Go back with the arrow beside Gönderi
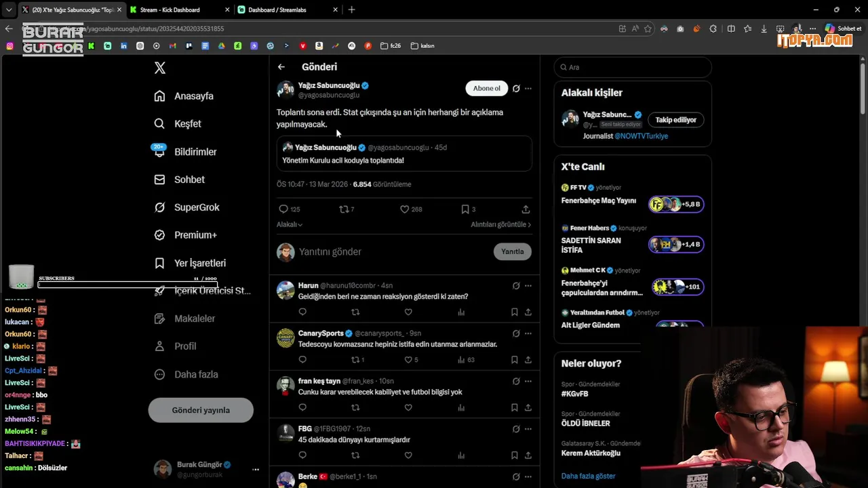This screenshot has height=488, width=868. point(281,67)
